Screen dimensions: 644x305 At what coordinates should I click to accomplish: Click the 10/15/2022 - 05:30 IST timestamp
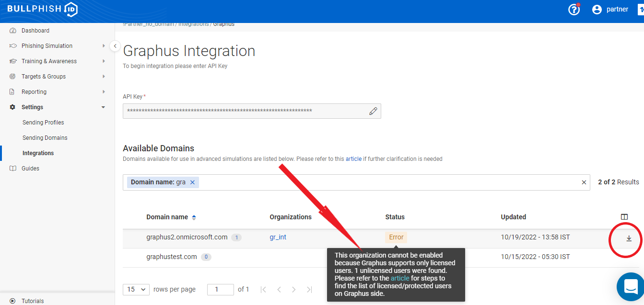(x=535, y=257)
